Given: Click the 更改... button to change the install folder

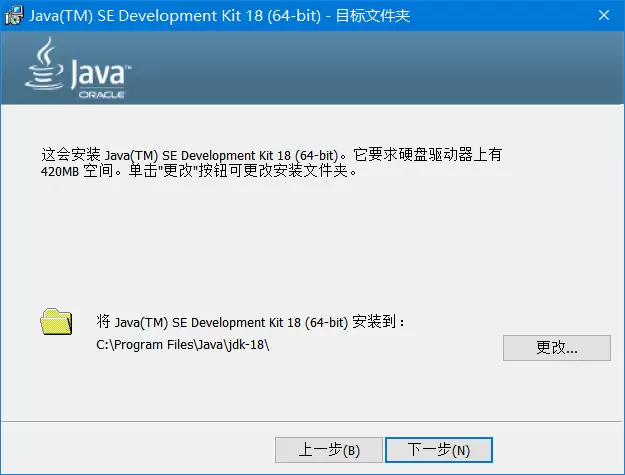Looking at the screenshot, I should [556, 348].
